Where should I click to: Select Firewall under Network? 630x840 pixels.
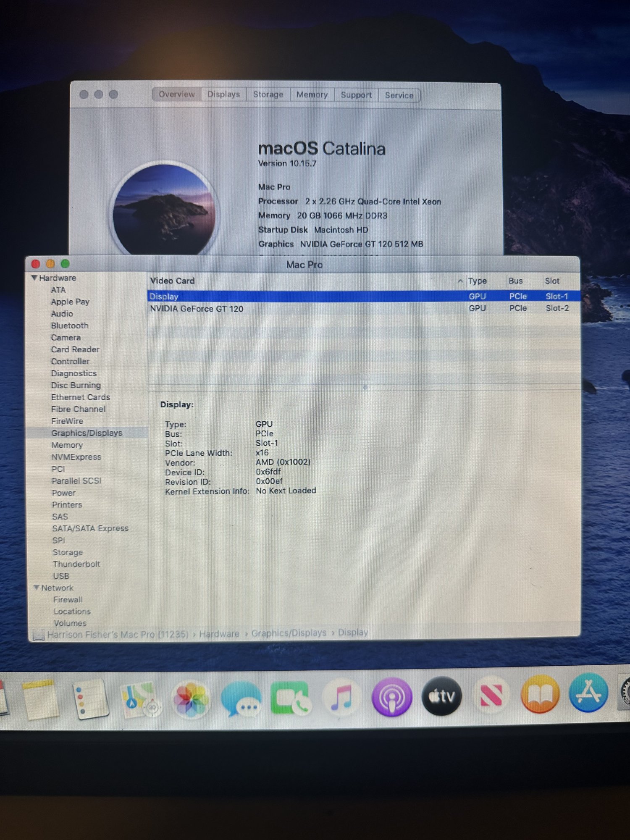pos(68,600)
